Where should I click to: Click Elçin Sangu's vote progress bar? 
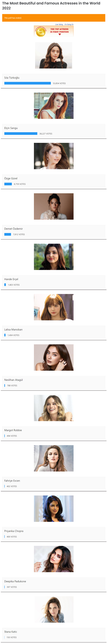click(x=21, y=134)
